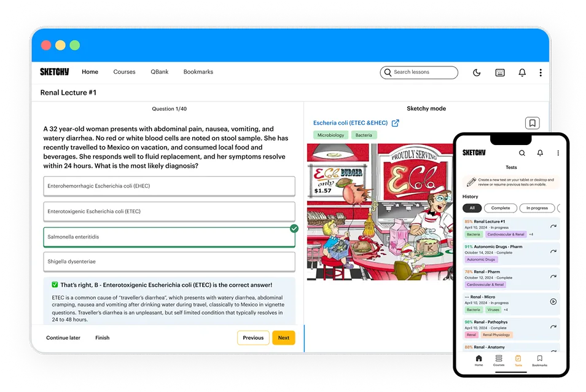Focus the Search lessons field

(419, 73)
